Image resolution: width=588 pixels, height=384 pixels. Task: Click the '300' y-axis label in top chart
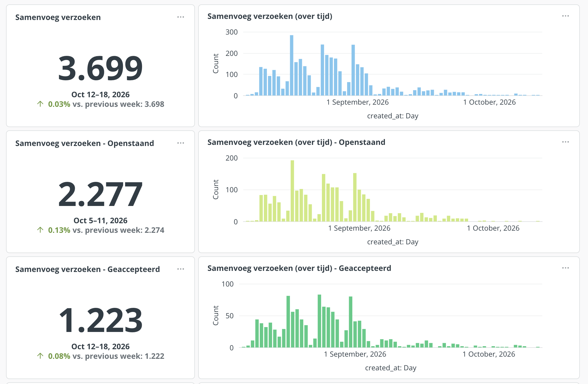coord(232,32)
